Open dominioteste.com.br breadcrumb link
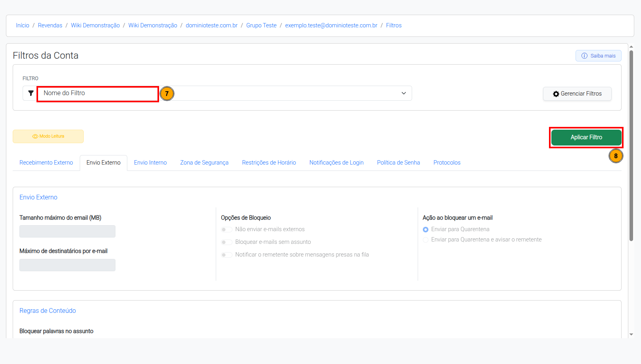The image size is (641, 364). (212, 25)
